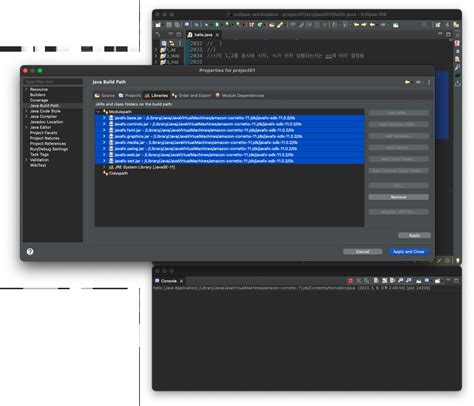Select Project Facets in properties list
The width and height of the screenshot is (474, 406).
[44, 133]
